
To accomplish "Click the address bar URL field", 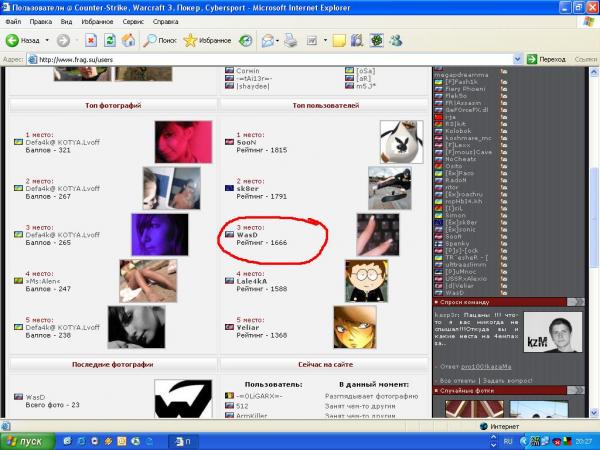I will [275, 59].
